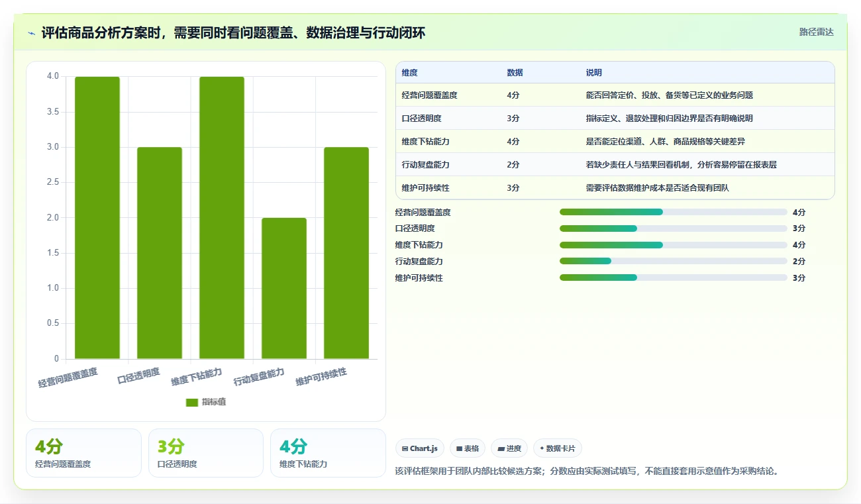The width and height of the screenshot is (861, 504).
Task: Click the 表格 tag chip
Action: pyautogui.click(x=467, y=448)
